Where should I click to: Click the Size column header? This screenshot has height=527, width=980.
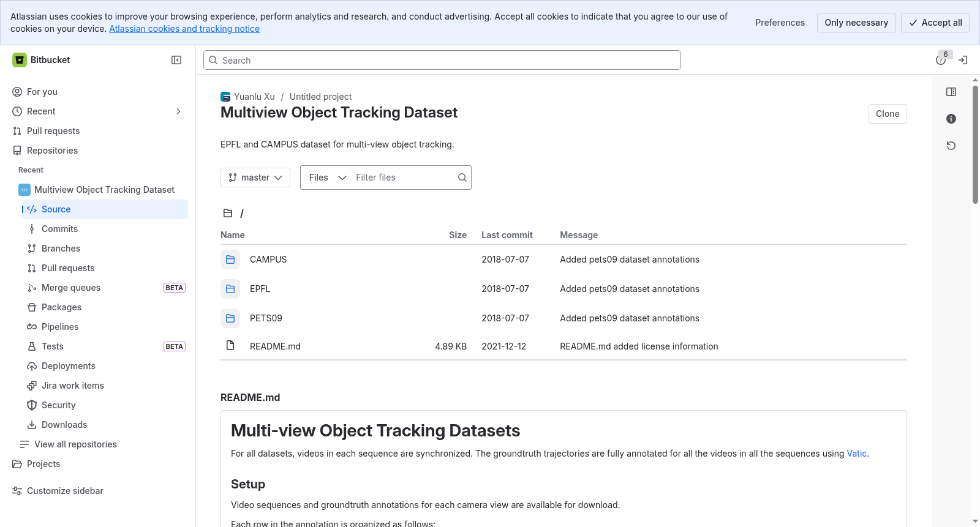coord(458,235)
